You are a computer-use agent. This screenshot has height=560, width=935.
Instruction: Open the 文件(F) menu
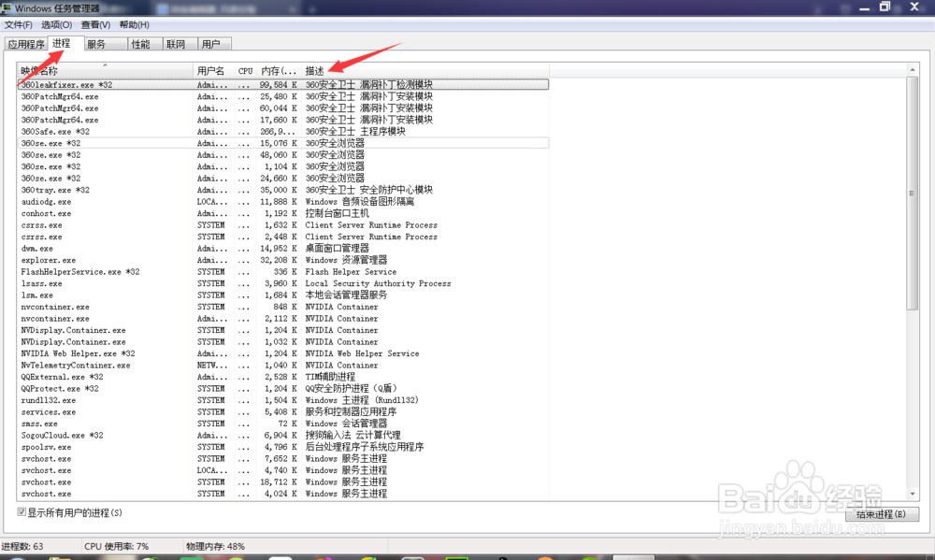19,25
